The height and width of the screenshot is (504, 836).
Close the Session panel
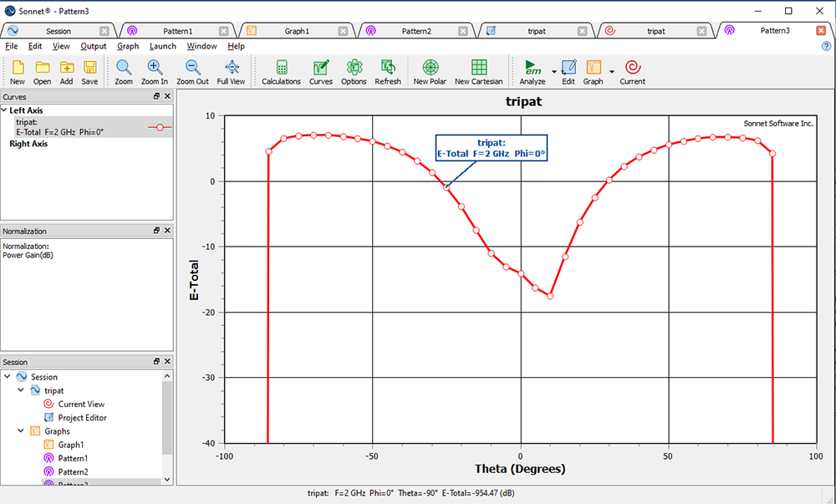tap(167, 362)
